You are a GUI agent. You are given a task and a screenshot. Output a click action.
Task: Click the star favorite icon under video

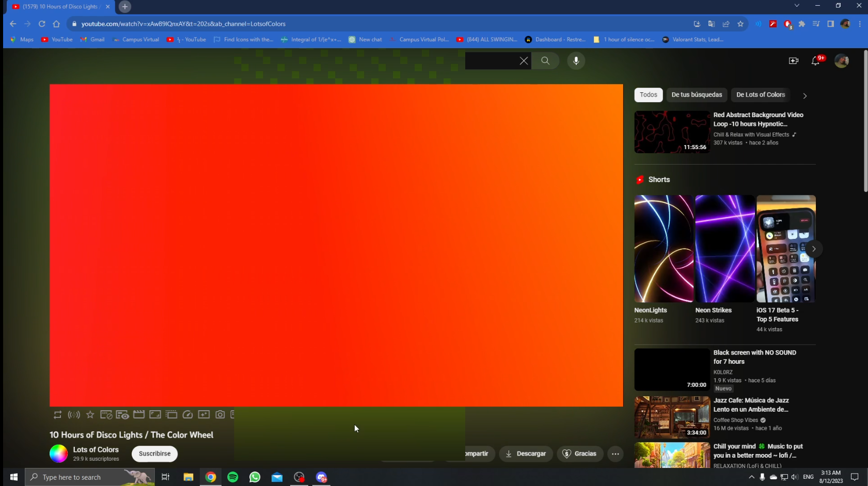[x=90, y=415]
